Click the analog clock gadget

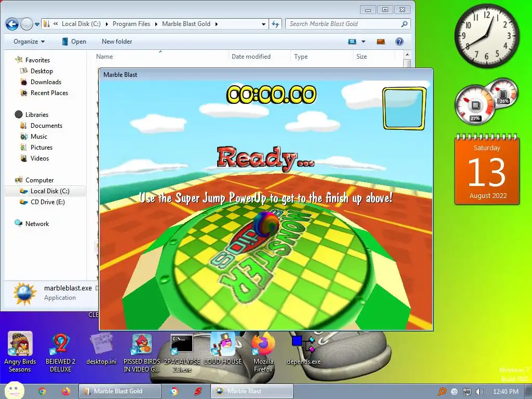point(486,36)
